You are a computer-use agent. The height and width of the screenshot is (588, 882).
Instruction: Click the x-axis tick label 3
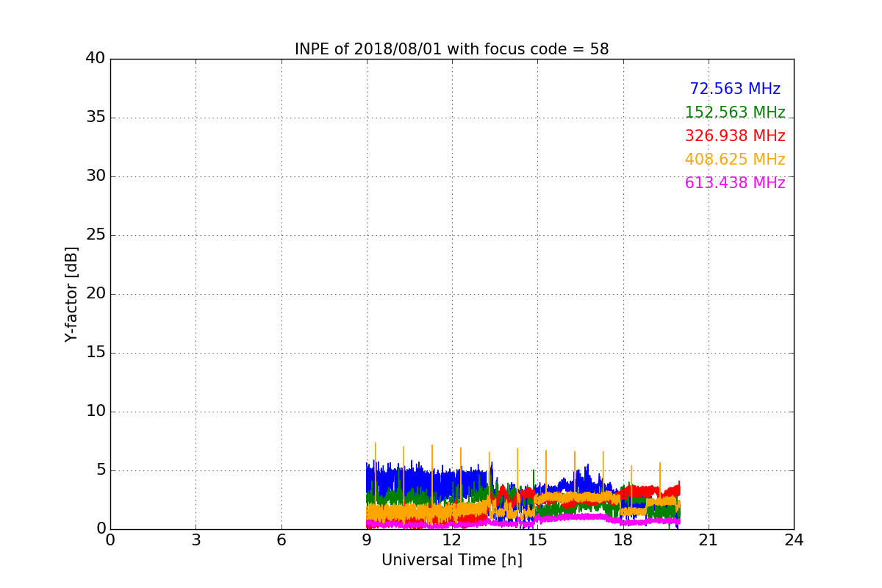(196, 540)
